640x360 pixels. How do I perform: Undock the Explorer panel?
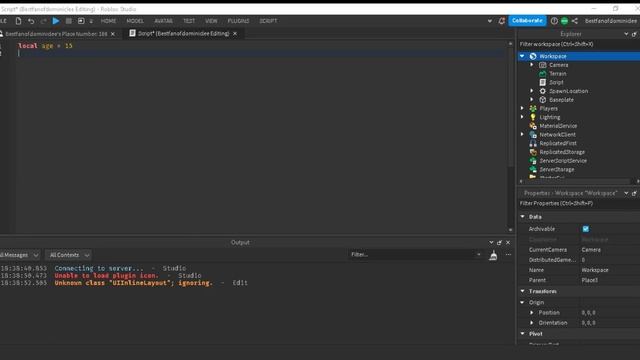[634, 34]
